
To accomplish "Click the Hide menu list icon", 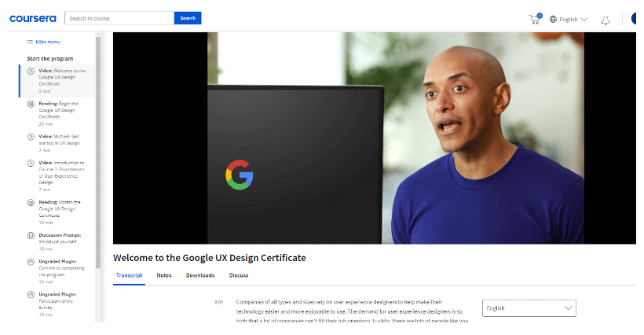I will [x=30, y=42].
